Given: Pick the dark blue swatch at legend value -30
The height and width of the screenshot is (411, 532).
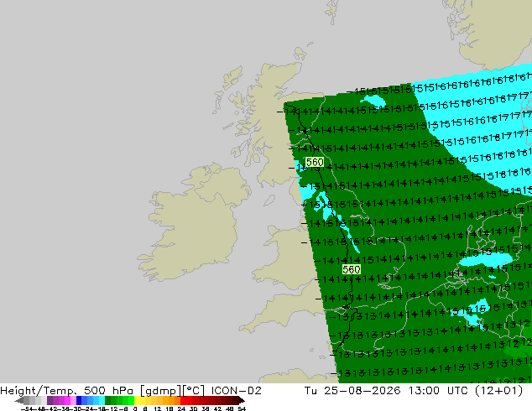Looking at the screenshot, I should tap(79, 400).
